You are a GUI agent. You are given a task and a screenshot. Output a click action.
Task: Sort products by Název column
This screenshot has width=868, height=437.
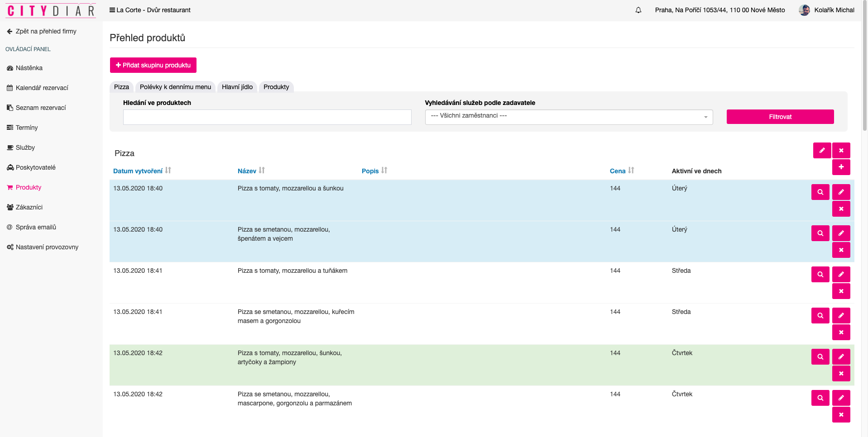point(247,171)
